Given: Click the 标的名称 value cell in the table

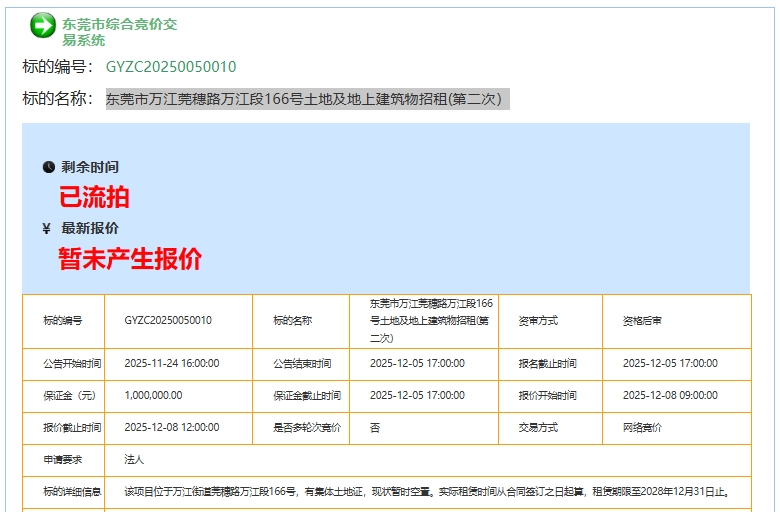Looking at the screenshot, I should tap(430, 321).
